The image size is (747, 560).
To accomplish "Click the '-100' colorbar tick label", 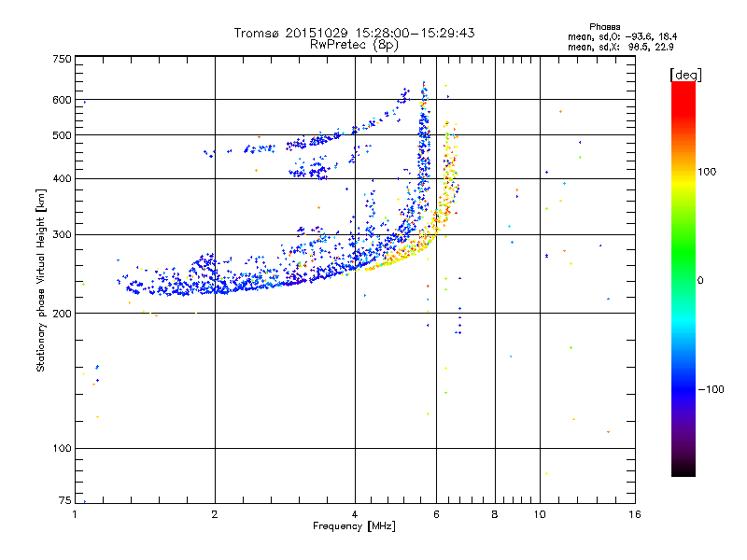I will click(711, 389).
